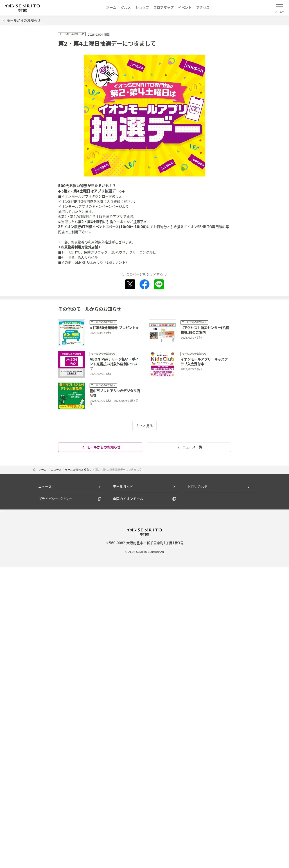Viewport: 289px width, 868px height.
Task: Open footer プライバシーポリシー link
Action: (x=70, y=499)
